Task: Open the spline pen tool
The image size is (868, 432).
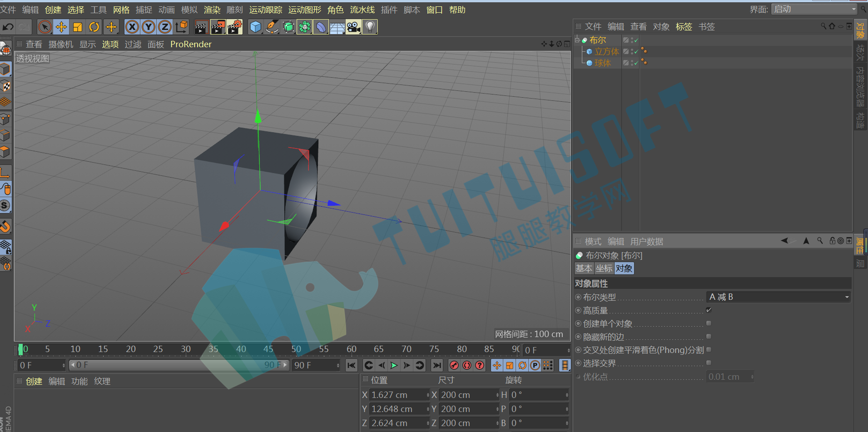Action: pos(272,27)
